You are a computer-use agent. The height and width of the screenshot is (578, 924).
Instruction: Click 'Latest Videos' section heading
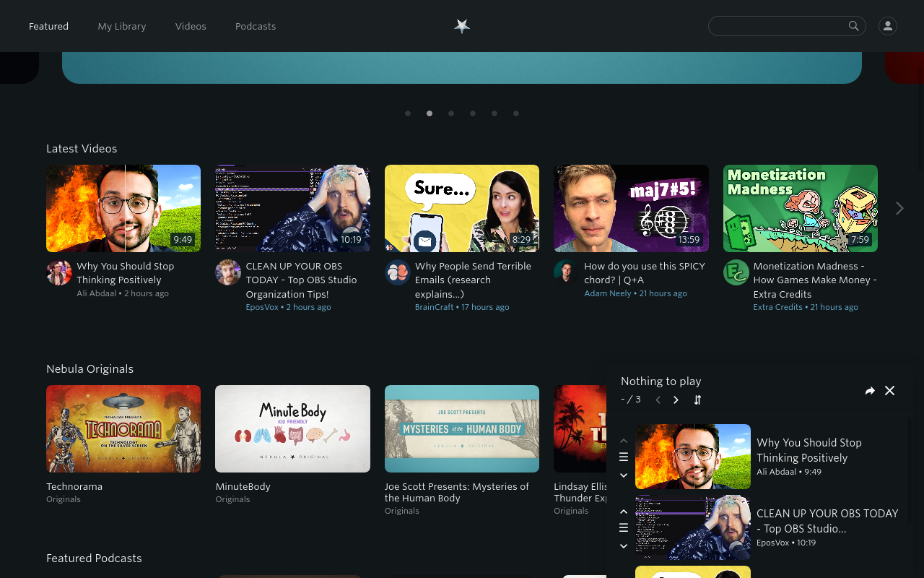(x=82, y=149)
